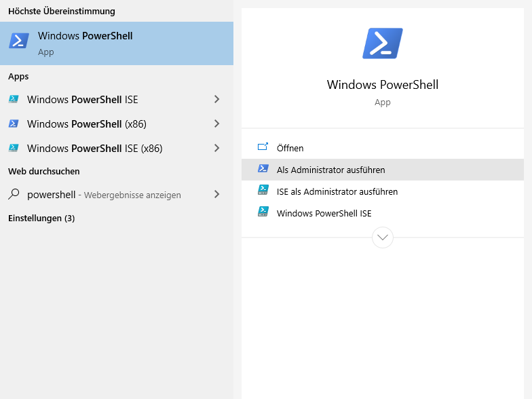The height and width of the screenshot is (399, 532).
Task: Click the Windows PowerShell ISE (x86) app icon
Action: [x=14, y=148]
